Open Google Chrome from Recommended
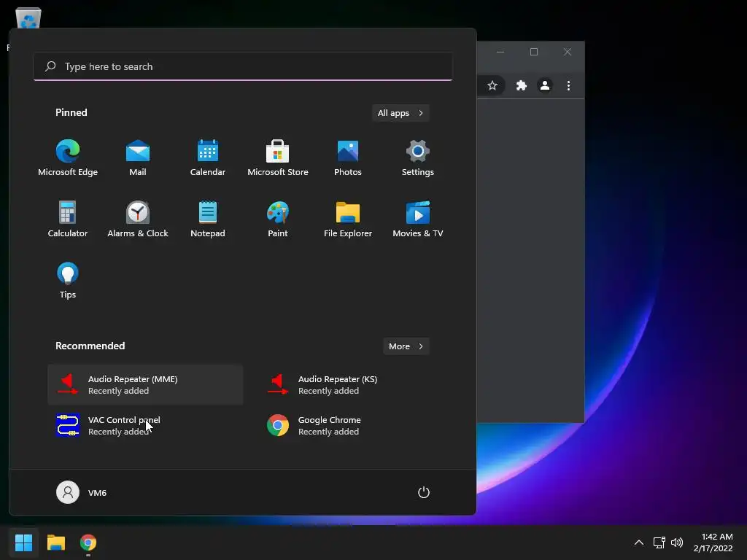The image size is (747, 560). pyautogui.click(x=355, y=425)
